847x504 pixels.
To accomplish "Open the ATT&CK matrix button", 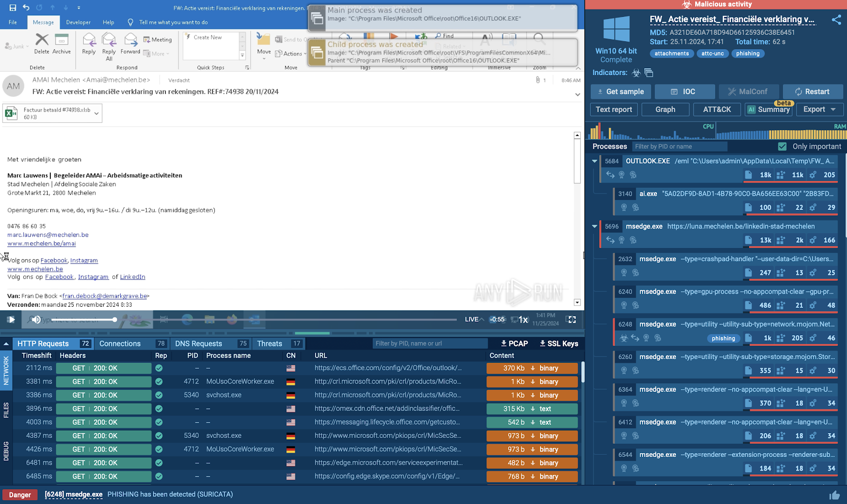I will (x=717, y=109).
